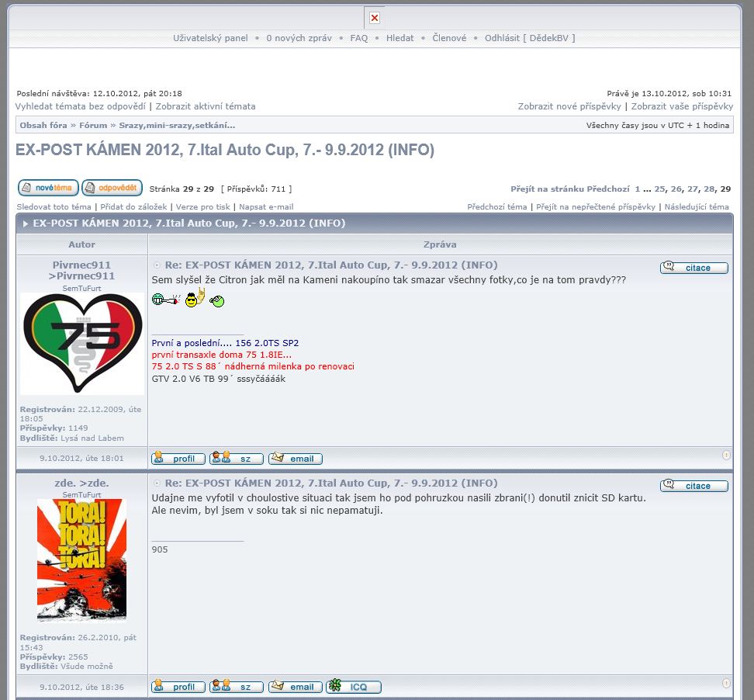Click email button under Pivrnec911's post
Image resolution: width=754 pixels, height=700 pixels.
pos(296,459)
